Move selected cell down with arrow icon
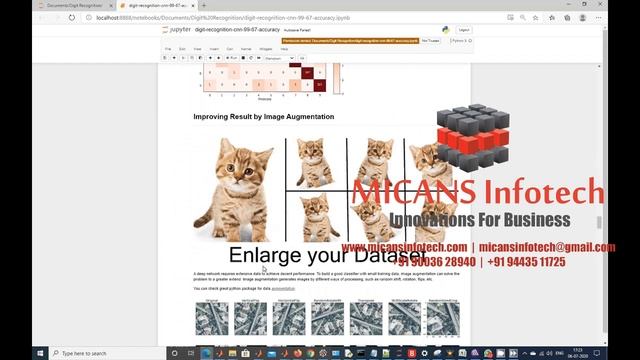Screen dimensions: 640x360 click(218, 58)
